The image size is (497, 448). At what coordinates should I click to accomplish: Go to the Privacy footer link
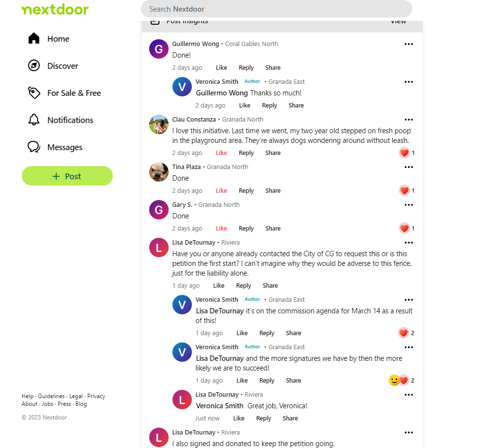(96, 396)
